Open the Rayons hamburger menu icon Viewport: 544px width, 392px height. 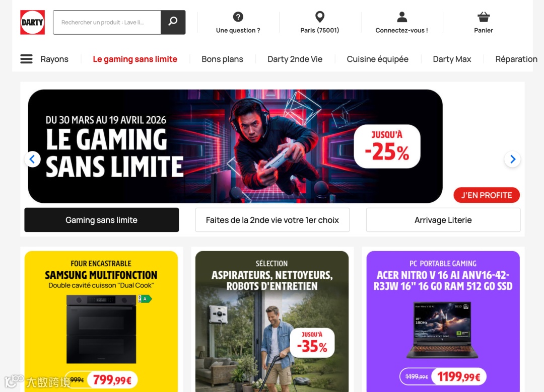click(x=26, y=59)
